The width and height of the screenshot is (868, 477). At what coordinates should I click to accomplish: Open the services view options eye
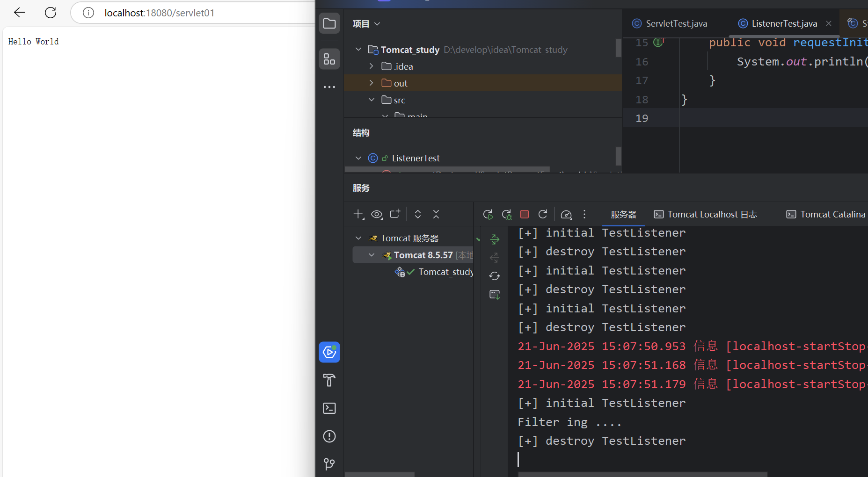pyautogui.click(x=377, y=214)
